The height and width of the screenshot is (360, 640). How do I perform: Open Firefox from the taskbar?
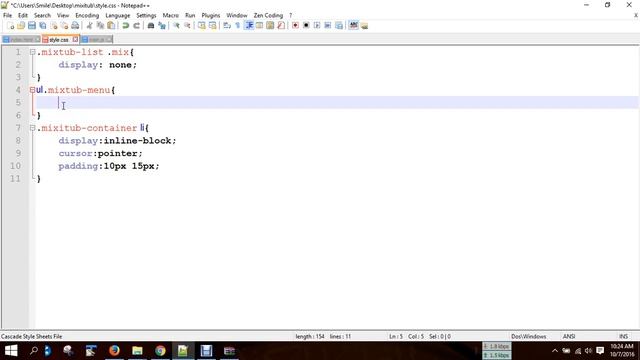pos(114,351)
